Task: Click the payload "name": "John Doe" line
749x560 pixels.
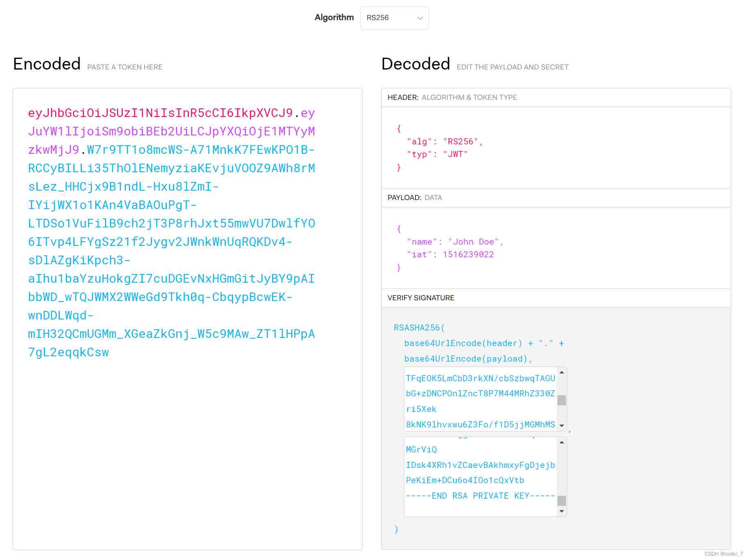Action: click(x=455, y=242)
